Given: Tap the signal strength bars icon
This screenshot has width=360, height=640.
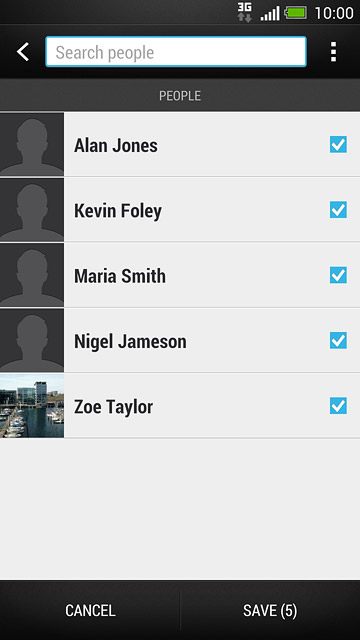Looking at the screenshot, I should click(270, 13).
